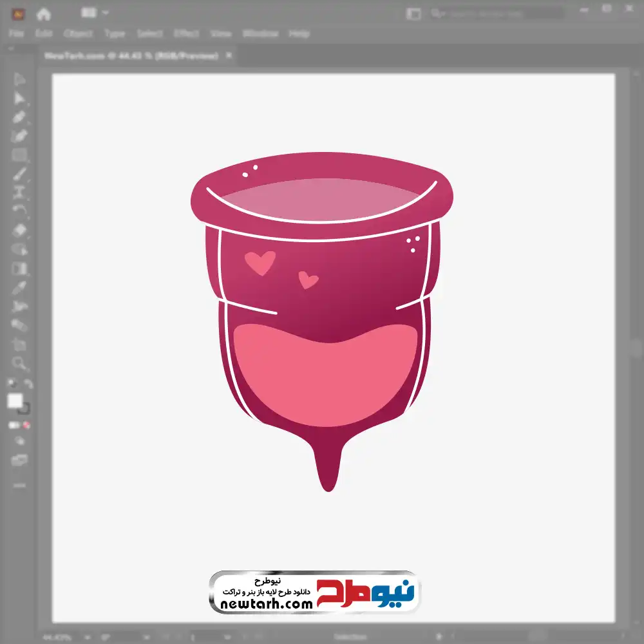The width and height of the screenshot is (644, 644).
Task: Select the Selection tool arrow
Action: tap(19, 79)
